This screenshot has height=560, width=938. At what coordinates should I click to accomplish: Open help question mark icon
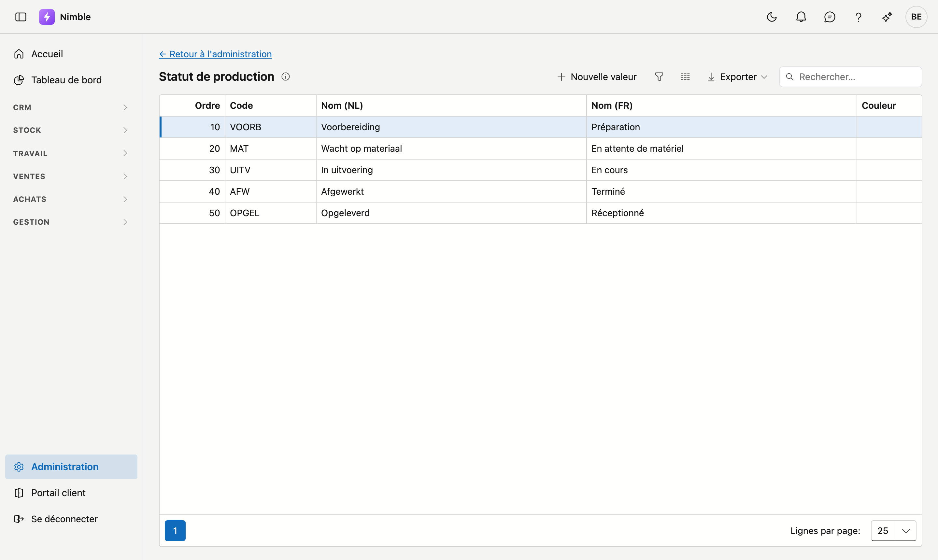tap(858, 17)
